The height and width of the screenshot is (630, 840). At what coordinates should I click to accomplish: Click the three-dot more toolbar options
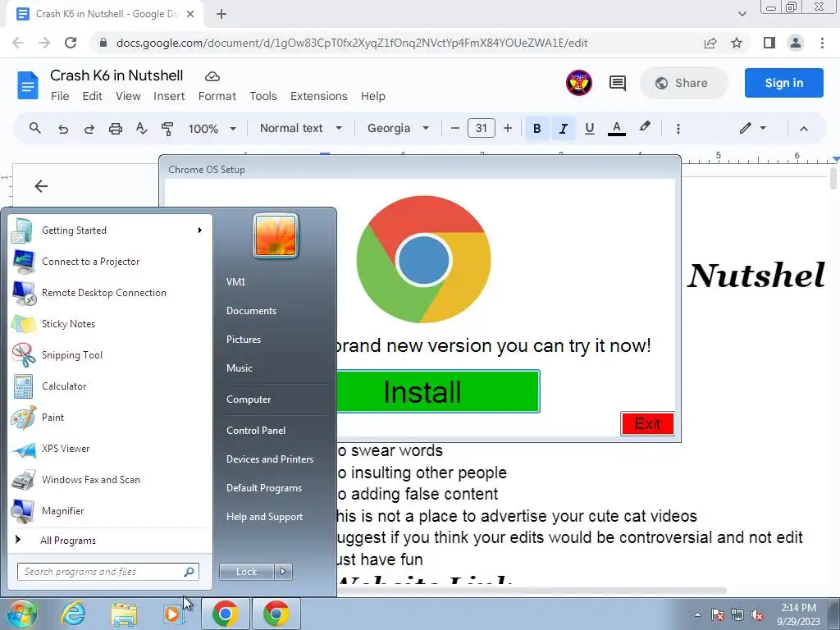click(x=678, y=129)
